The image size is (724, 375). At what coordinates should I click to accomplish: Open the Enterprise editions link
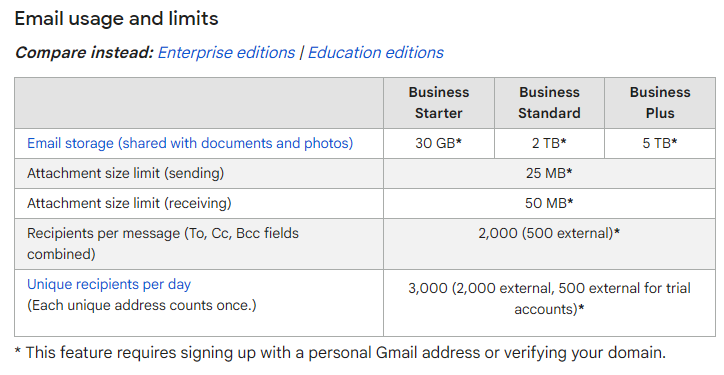(226, 53)
